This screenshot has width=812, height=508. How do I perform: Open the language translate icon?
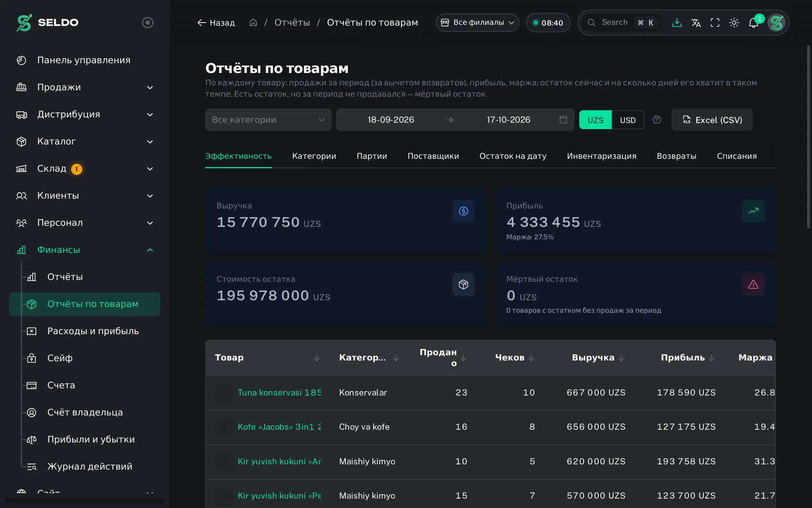tap(696, 23)
